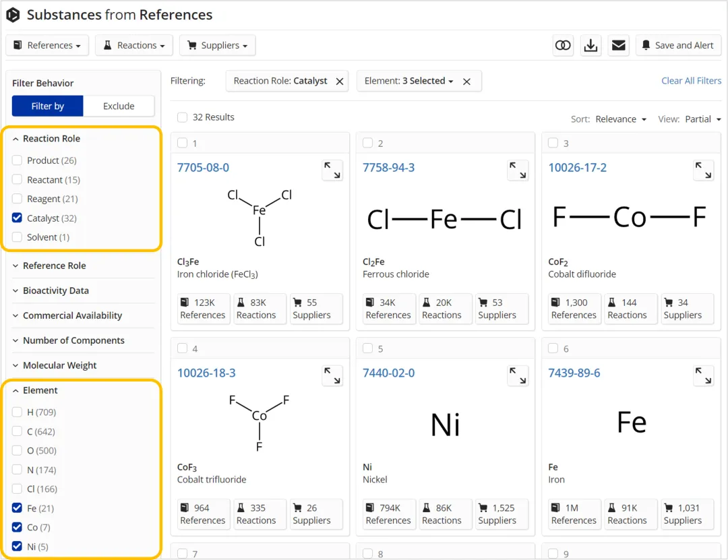Uncheck the Catalyst reaction role

(x=18, y=218)
